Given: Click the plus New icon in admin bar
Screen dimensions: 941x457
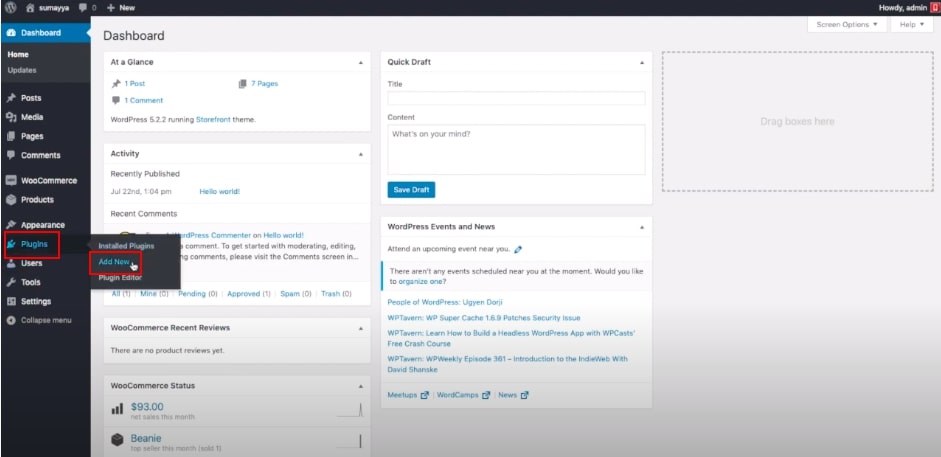Looking at the screenshot, I should pyautogui.click(x=110, y=8).
